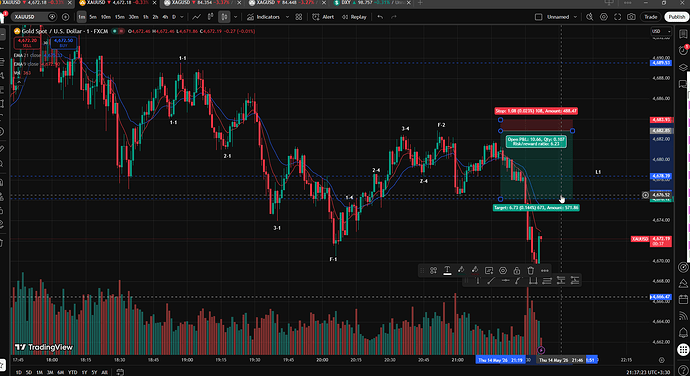This screenshot has width=690, height=376.
Task: Click the blue BUY price button
Action: (x=63, y=43)
